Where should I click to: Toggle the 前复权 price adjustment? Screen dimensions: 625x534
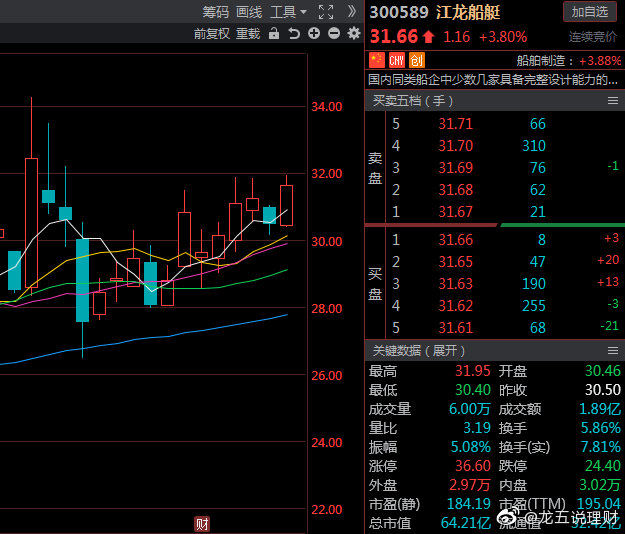tap(211, 34)
